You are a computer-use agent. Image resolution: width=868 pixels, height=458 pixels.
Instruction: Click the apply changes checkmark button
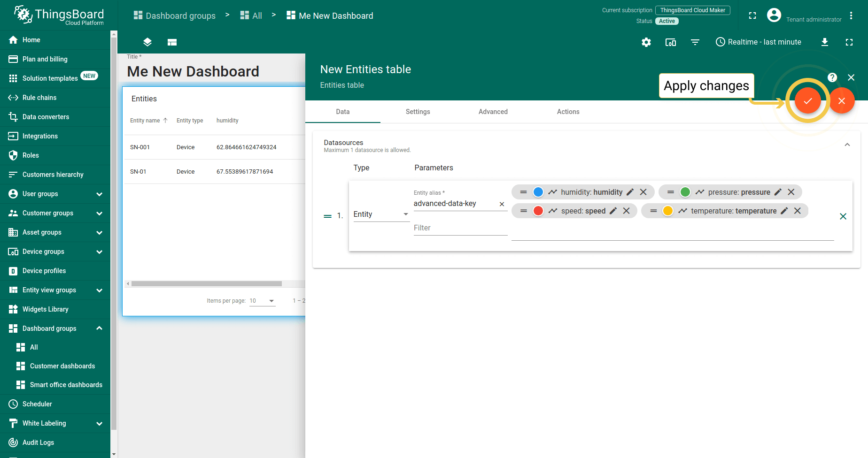(807, 101)
